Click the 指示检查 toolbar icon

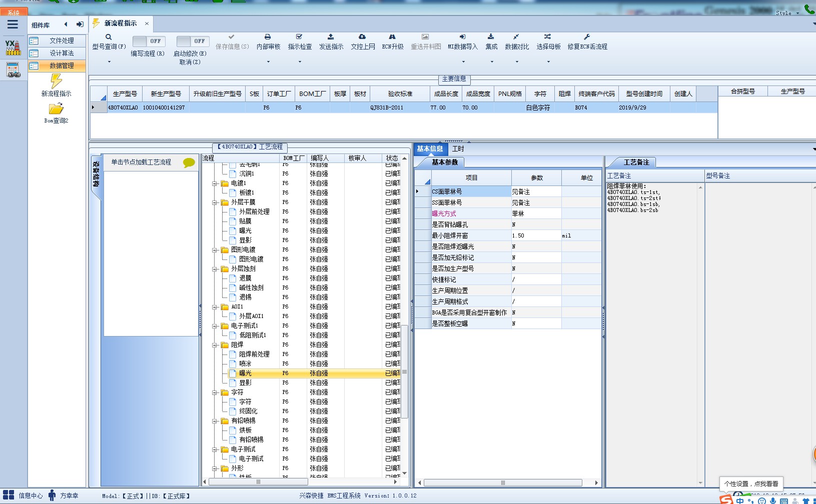299,37
